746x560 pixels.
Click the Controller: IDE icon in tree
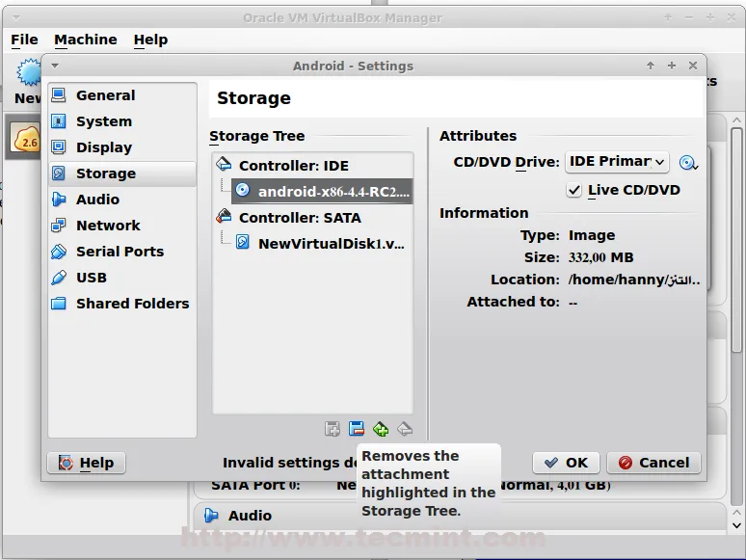tap(225, 165)
